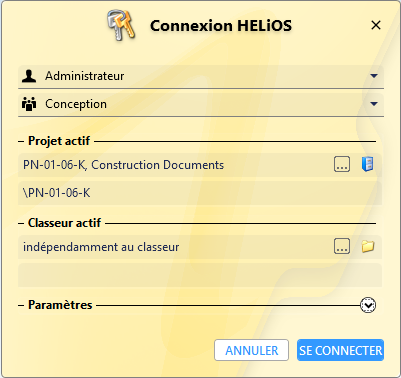Open the Administrateur user dropdown arrow
The width and height of the screenshot is (401, 378).
pos(374,76)
